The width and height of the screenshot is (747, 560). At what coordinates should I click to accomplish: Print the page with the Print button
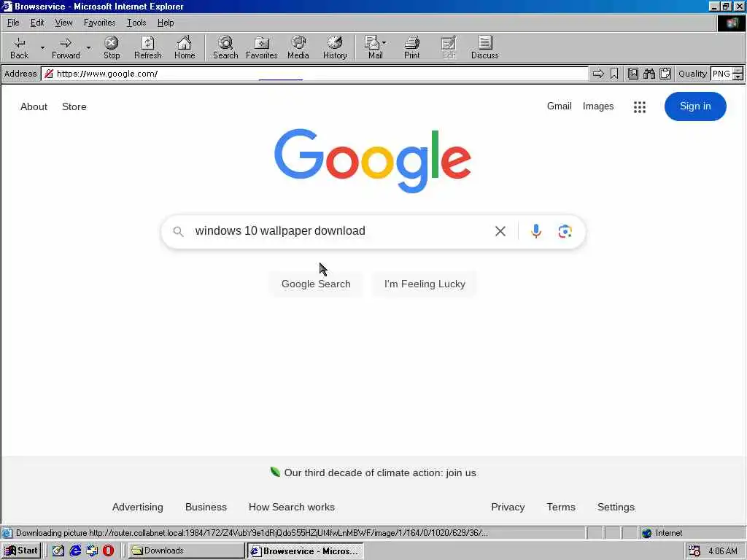pos(412,47)
